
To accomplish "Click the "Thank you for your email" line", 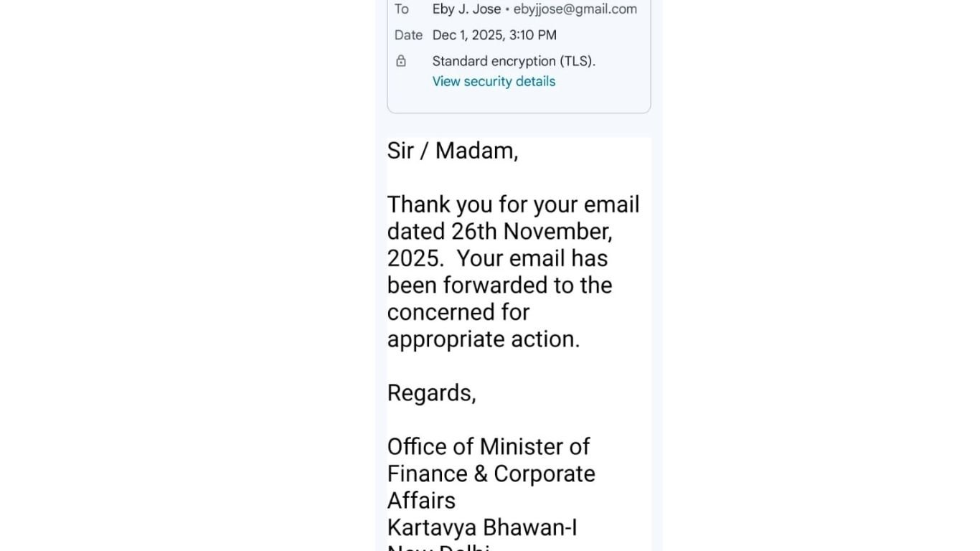I will pyautogui.click(x=513, y=204).
